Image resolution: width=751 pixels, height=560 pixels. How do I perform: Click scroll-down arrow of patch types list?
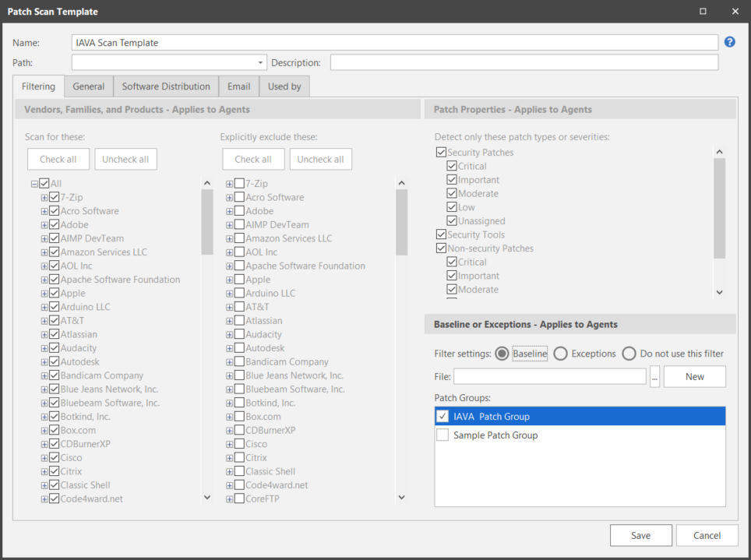[x=719, y=292]
